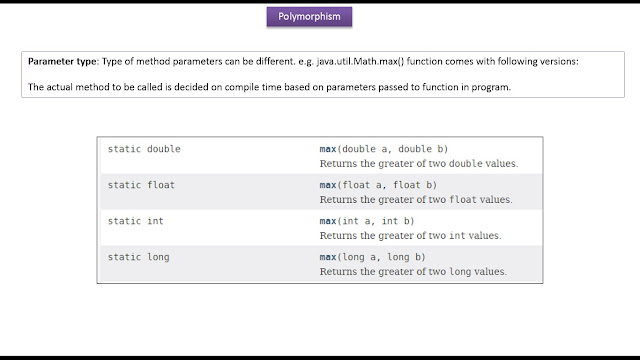Open the max link for int parameters
640x360 pixels.
[328, 221]
